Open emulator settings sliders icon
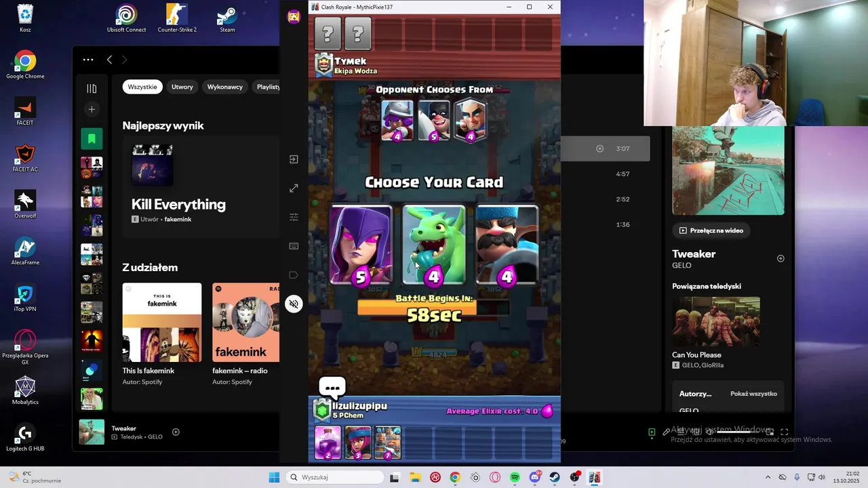Viewport: 868px width, 488px height. (294, 217)
